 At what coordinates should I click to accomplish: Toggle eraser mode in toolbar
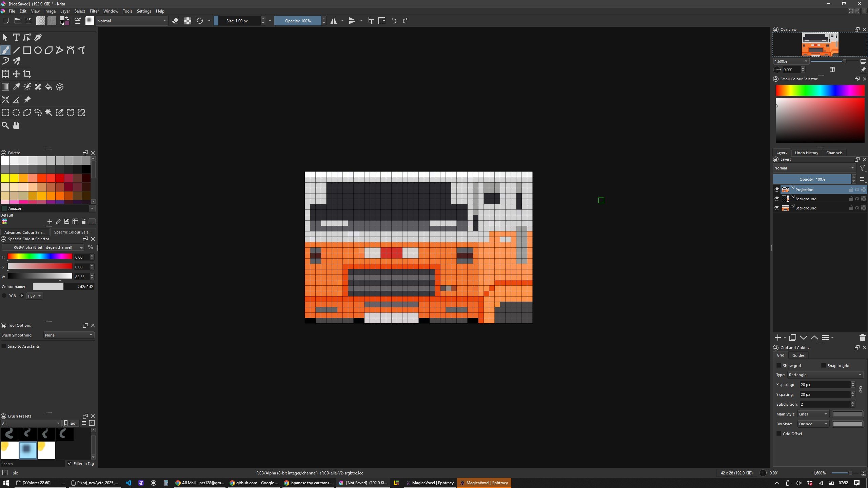(175, 21)
